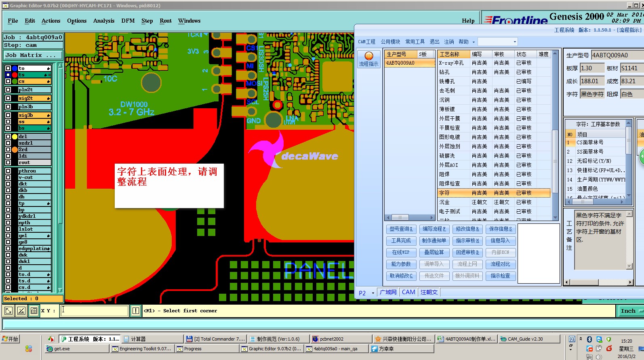Click the green color dot of layer cs

(x=15, y=81)
